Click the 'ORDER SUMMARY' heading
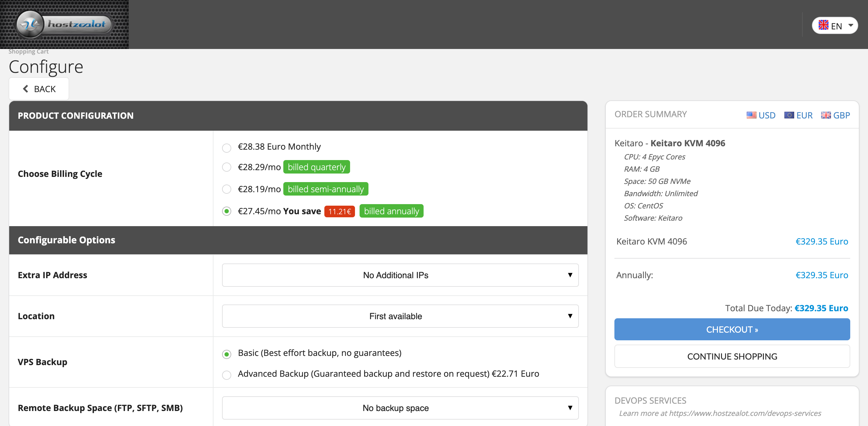Image resolution: width=868 pixels, height=426 pixels. coord(650,114)
